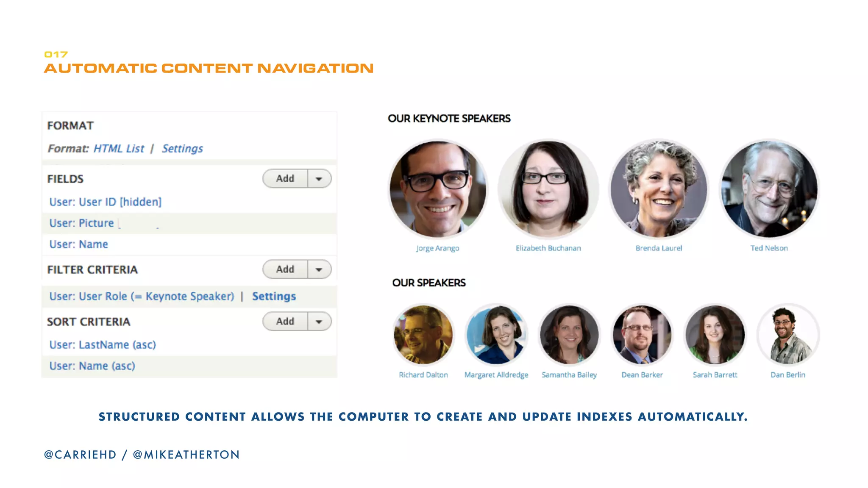Click the Sarah Barrett name link
This screenshot has height=488, width=868.
click(x=715, y=375)
